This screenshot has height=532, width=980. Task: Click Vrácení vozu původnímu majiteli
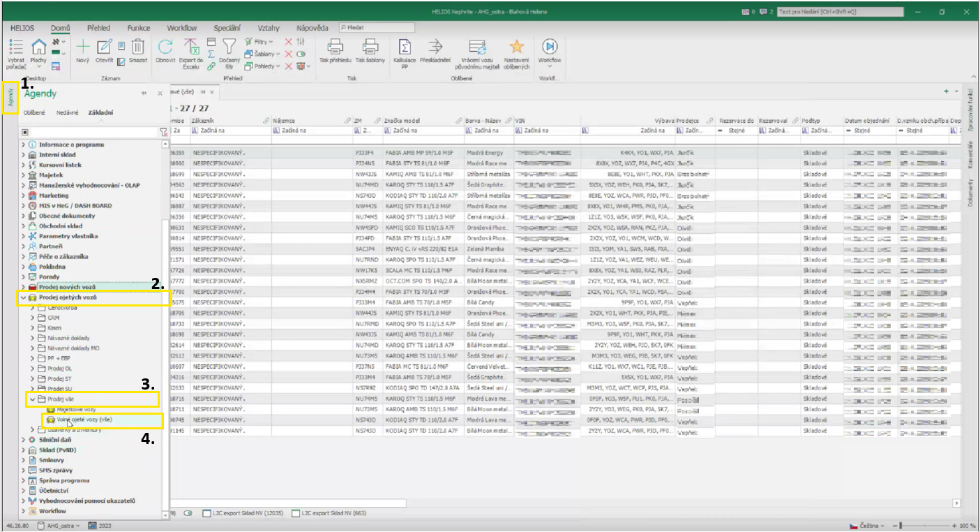(478, 47)
